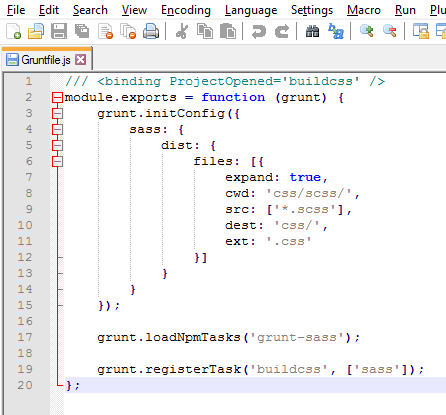Viewport: 446px width, 415px height.
Task: Open the Macro menu
Action: point(364,10)
